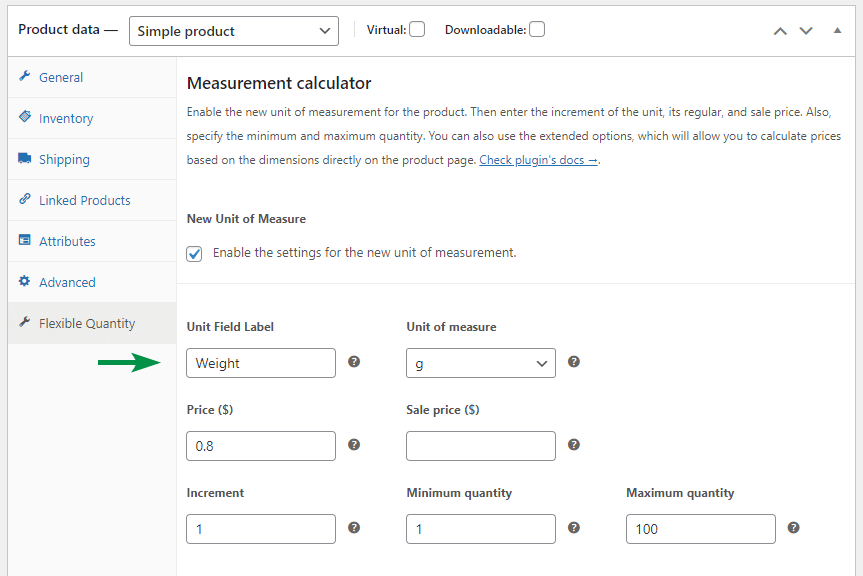863x576 pixels.
Task: Open the Advanced tab
Action: coord(92,282)
